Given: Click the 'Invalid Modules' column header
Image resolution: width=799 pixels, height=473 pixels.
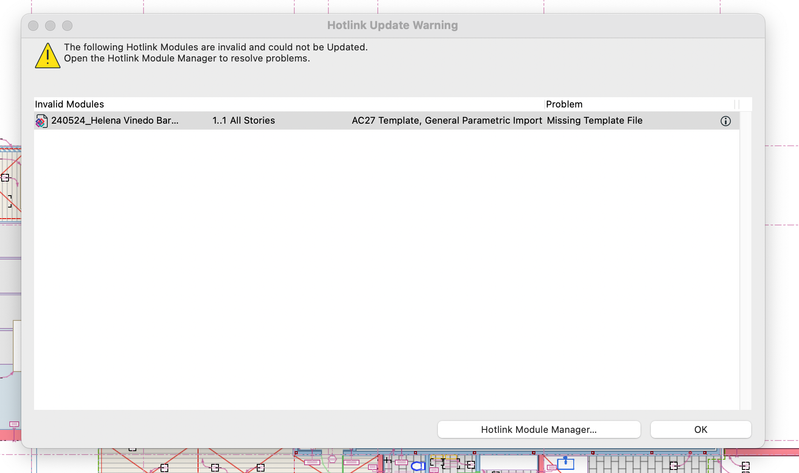Looking at the screenshot, I should coord(69,104).
